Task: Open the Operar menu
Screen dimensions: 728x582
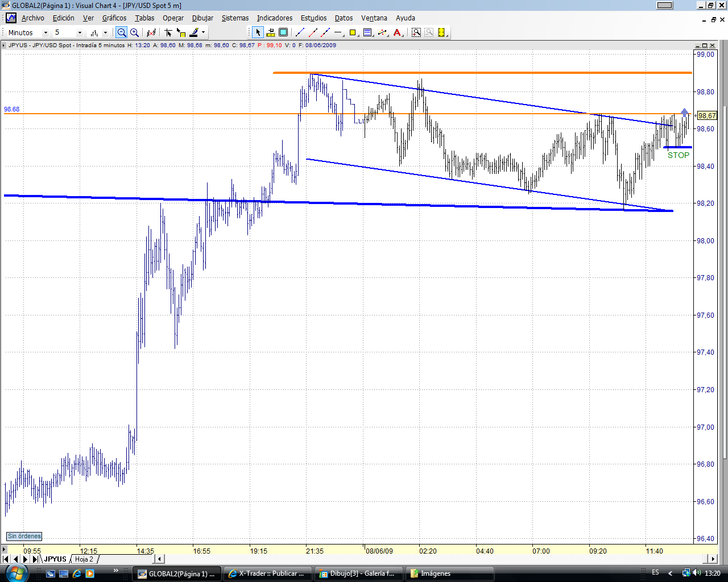Action: pyautogui.click(x=173, y=18)
